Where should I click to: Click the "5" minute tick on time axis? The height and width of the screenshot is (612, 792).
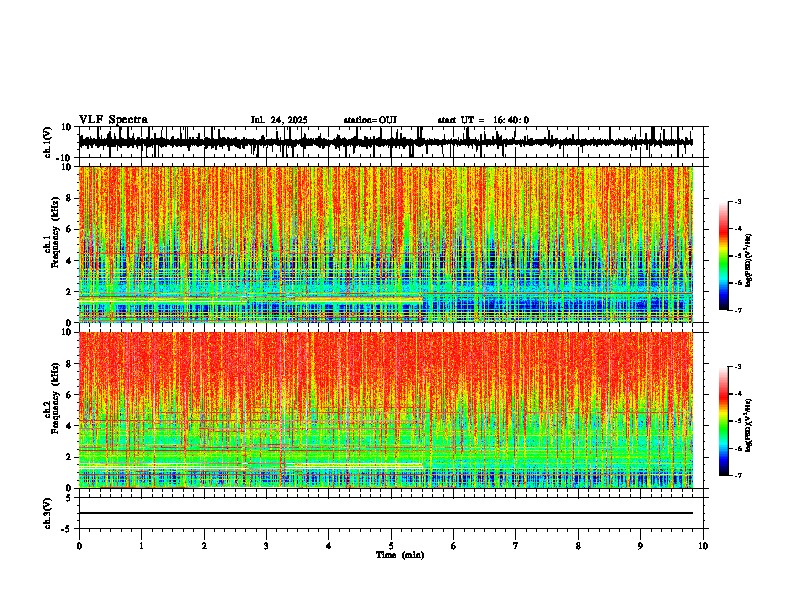click(391, 546)
